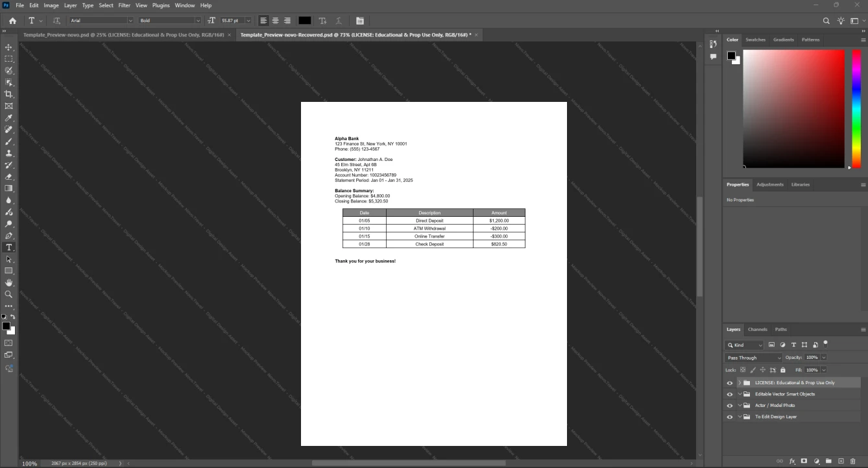Hide the LICENSE: Educational & Prop Use Only group

(730, 383)
